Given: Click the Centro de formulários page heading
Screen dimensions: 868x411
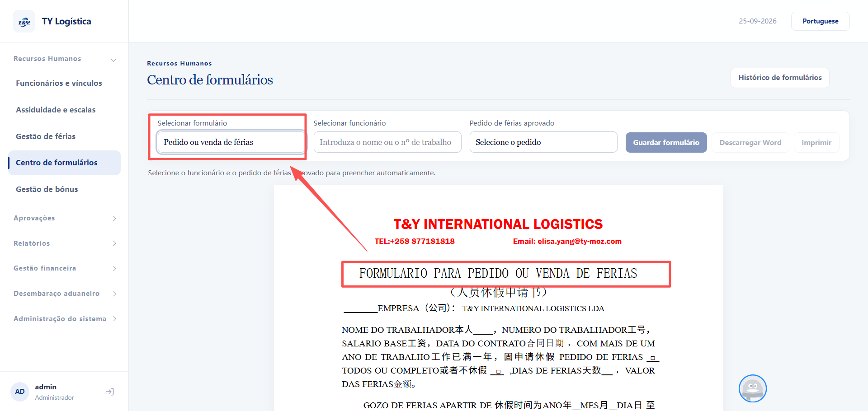Looking at the screenshot, I should [x=210, y=80].
